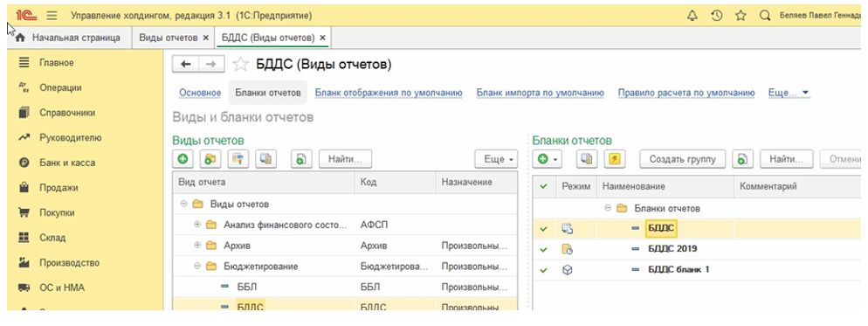Collapse the Бюджетирование folder

point(197,266)
